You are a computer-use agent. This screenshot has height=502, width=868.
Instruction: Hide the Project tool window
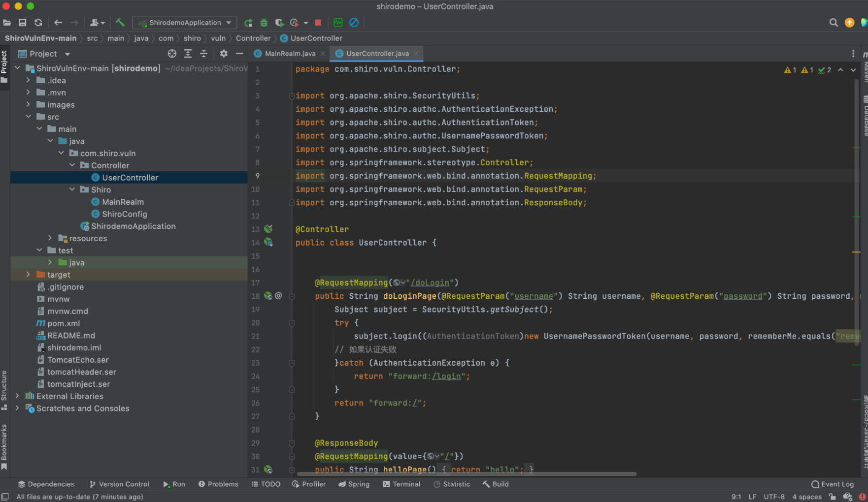click(x=239, y=54)
